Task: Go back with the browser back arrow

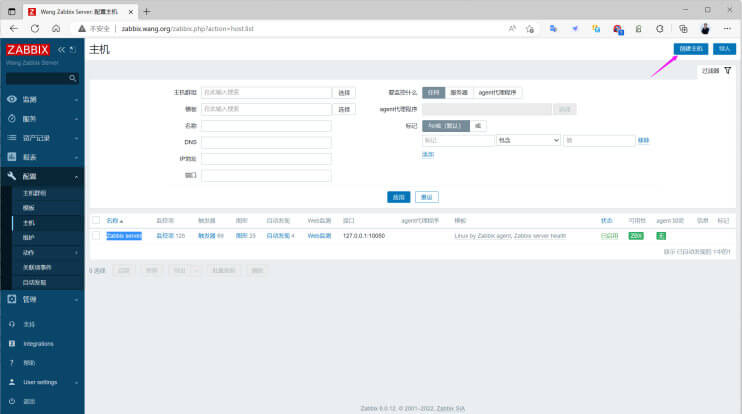Action: point(14,28)
